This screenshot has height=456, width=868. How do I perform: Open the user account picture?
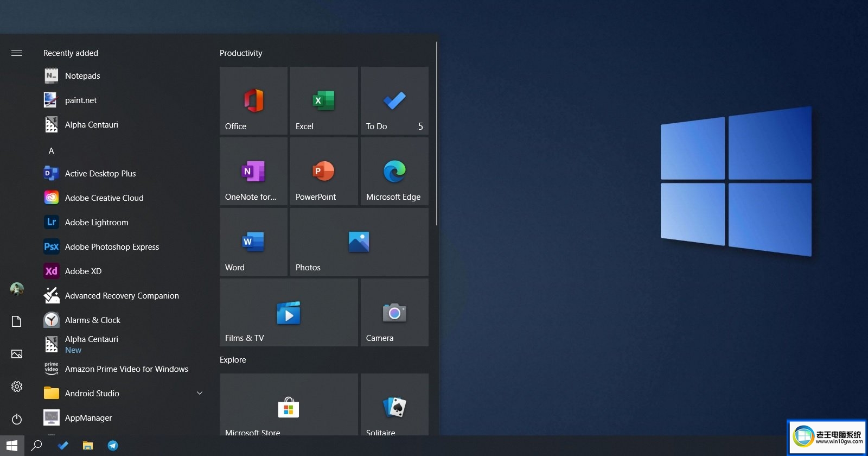click(x=17, y=289)
